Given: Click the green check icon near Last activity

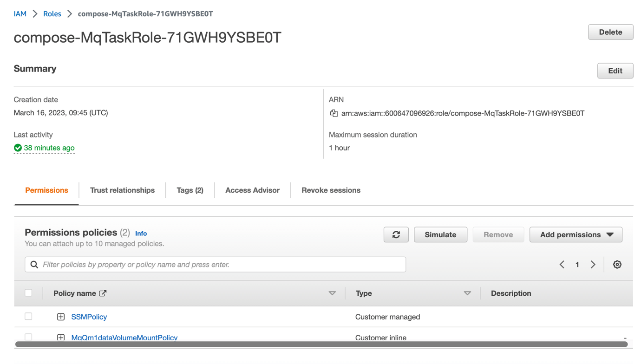Looking at the screenshot, I should pos(18,148).
